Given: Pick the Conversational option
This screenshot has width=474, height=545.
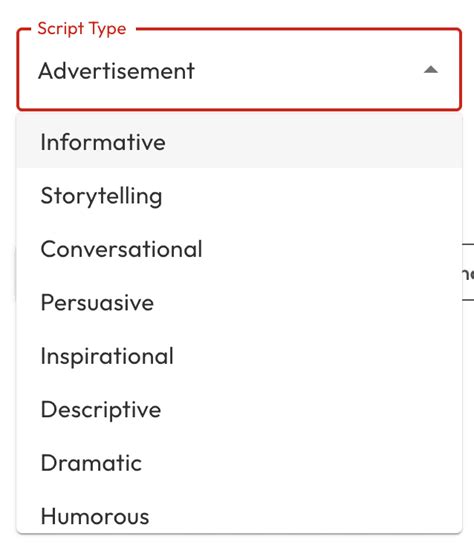Looking at the screenshot, I should [x=239, y=249].
